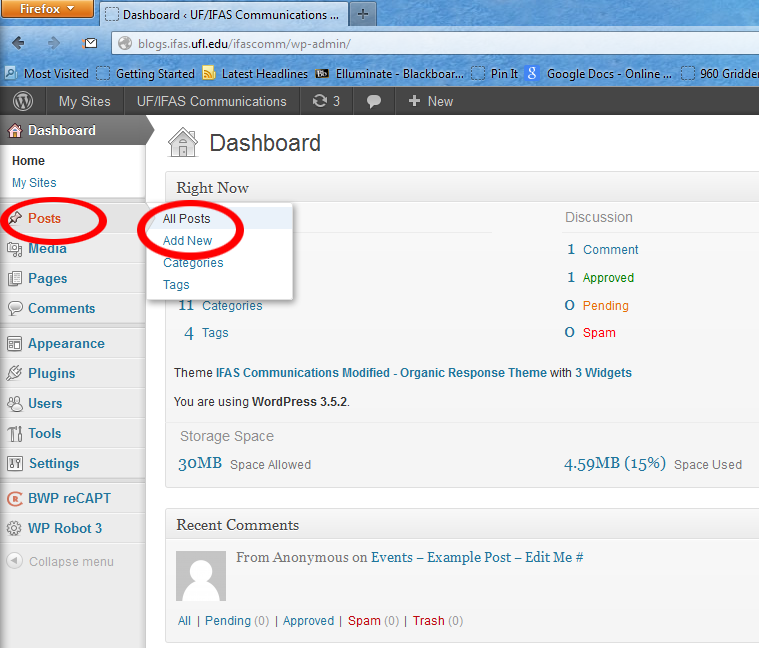Image resolution: width=759 pixels, height=648 pixels.
Task: Click the Pin It bookmarklet
Action: pos(494,74)
